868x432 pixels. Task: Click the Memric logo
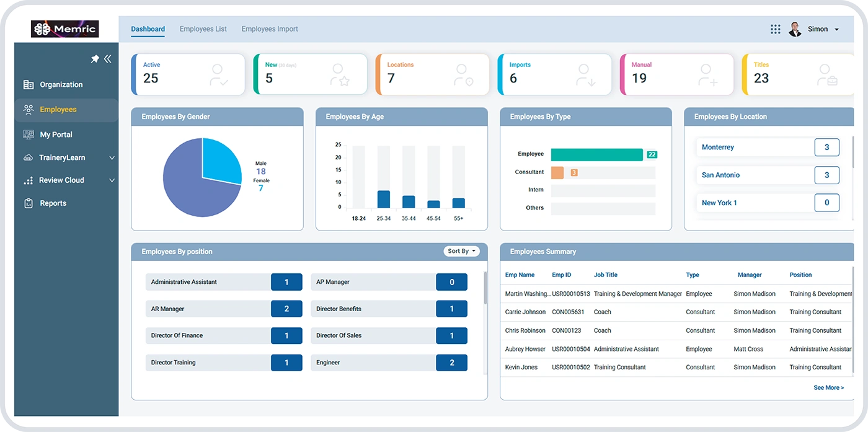click(66, 29)
